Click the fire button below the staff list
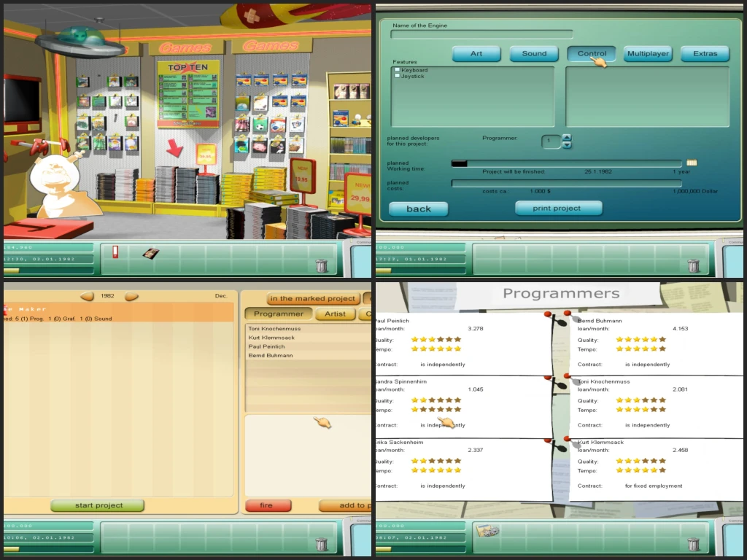The width and height of the screenshot is (747, 560). pos(268,505)
